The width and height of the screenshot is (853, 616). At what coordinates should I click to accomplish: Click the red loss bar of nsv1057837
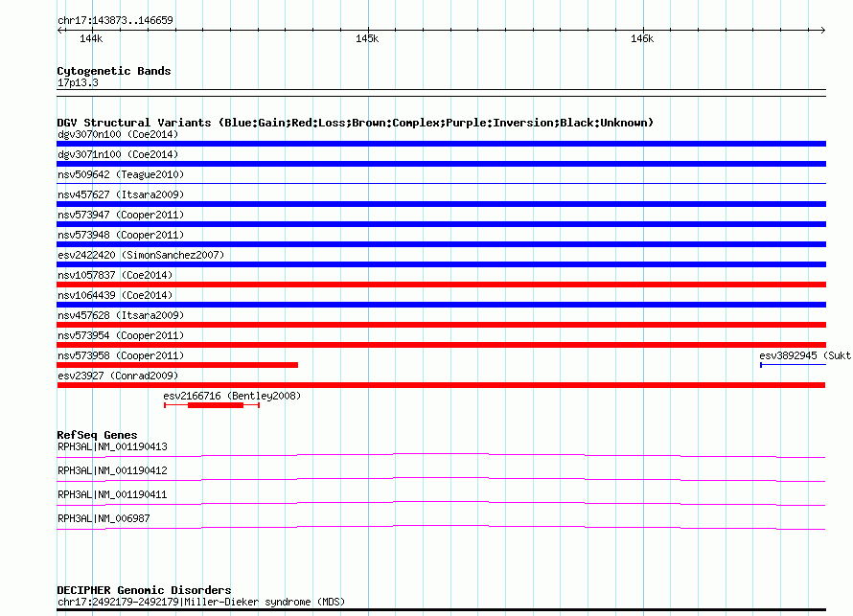click(x=441, y=285)
